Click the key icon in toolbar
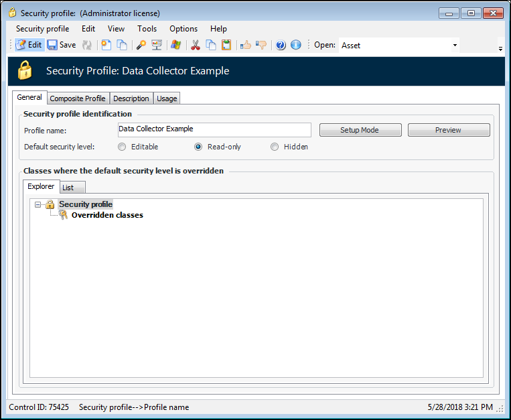 point(141,45)
